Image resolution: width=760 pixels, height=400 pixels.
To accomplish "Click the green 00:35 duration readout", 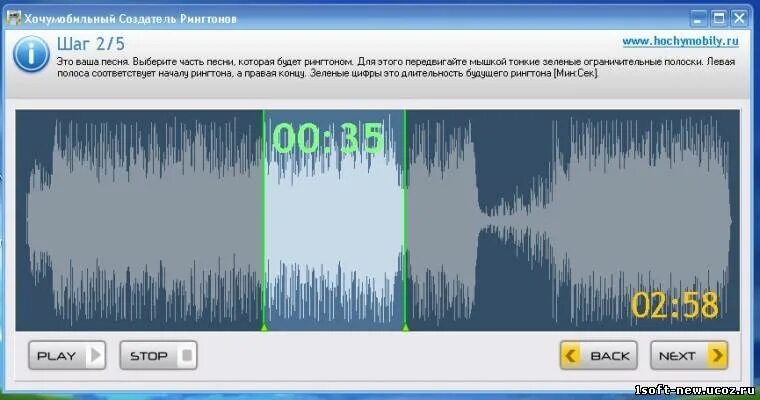I will 328,139.
